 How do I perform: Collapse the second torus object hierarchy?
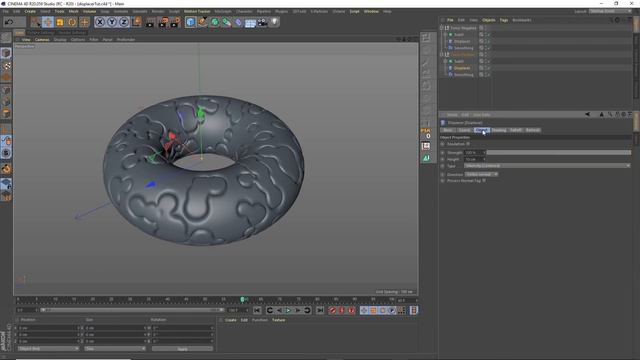tap(441, 55)
